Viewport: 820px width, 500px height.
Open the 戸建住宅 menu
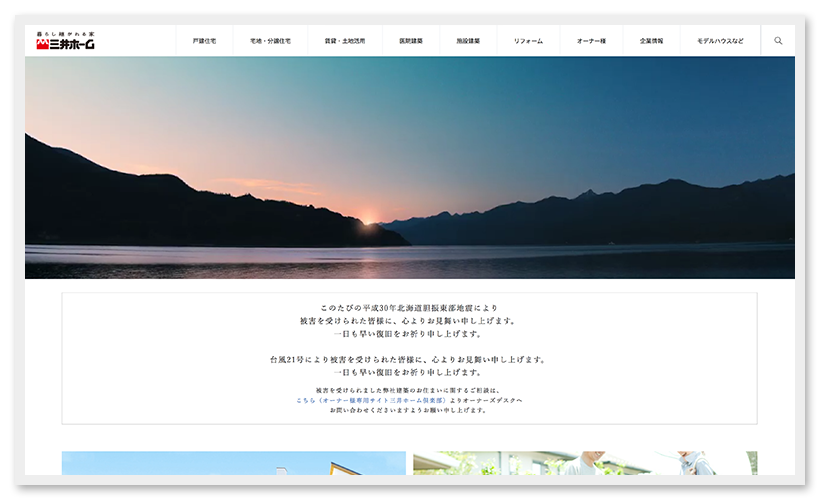tap(204, 41)
